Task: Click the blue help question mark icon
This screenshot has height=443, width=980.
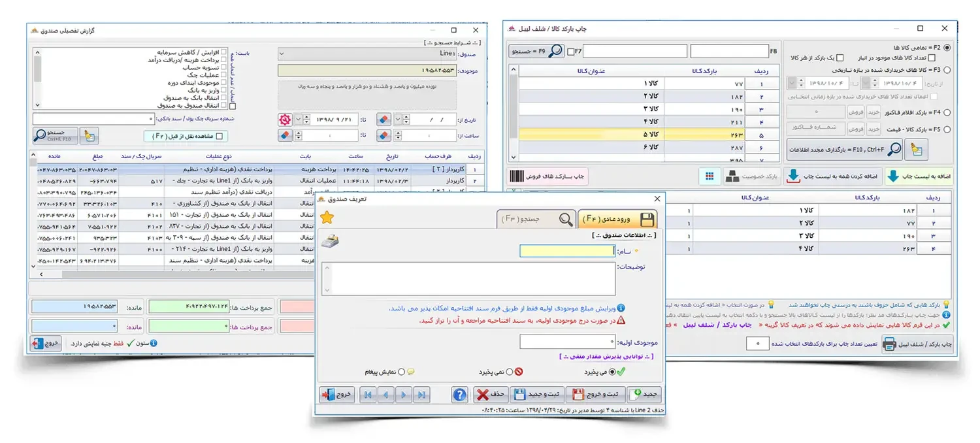Action: (459, 395)
